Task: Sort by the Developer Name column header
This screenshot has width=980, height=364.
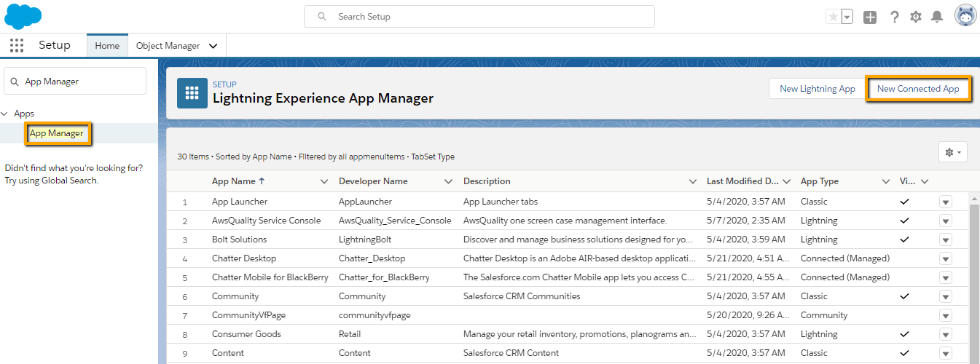Action: [x=373, y=181]
